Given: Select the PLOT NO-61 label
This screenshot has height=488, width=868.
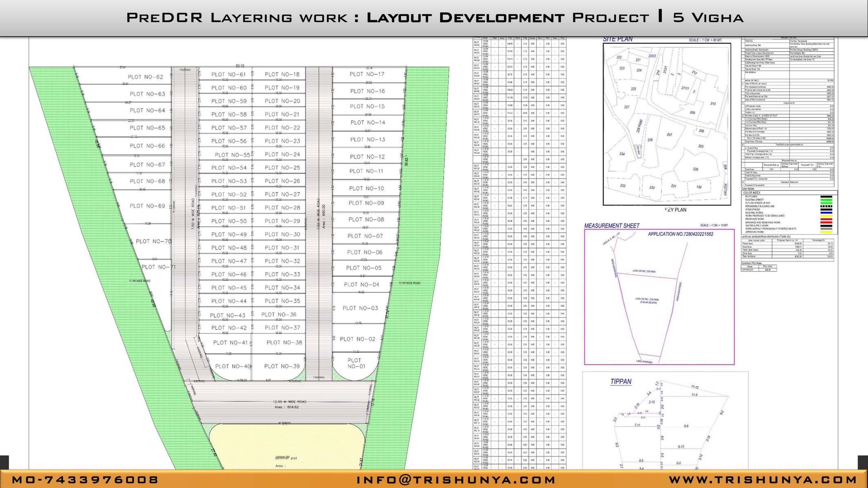Looking at the screenshot, I should coord(229,74).
